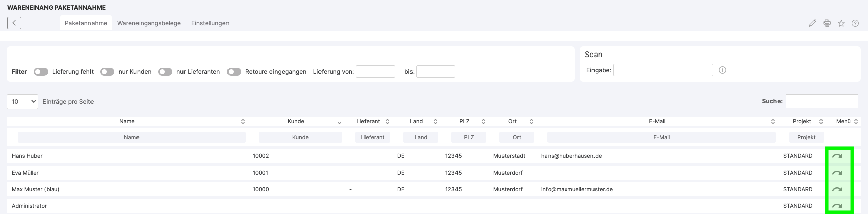This screenshot has width=868, height=214.
Task: Click the star favorite icon
Action: [x=841, y=23]
